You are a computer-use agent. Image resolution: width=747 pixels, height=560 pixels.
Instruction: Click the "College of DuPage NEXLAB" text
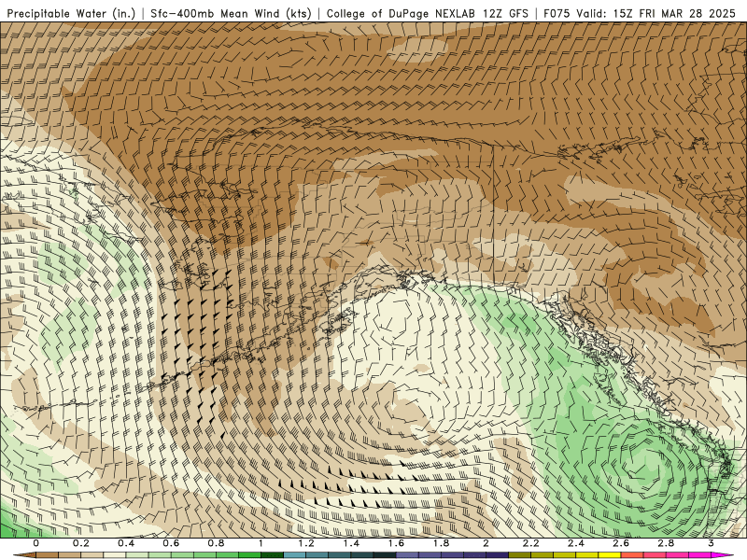pyautogui.click(x=401, y=14)
